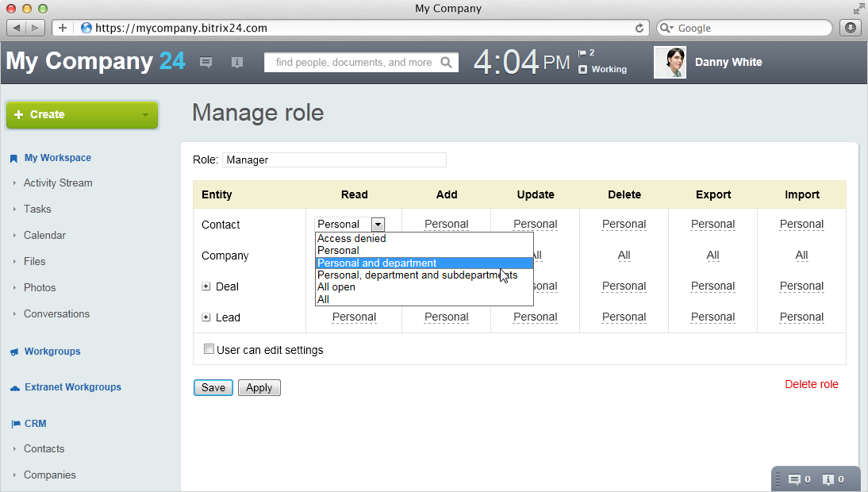
Task: Open Danny White's profile avatar
Action: pyautogui.click(x=670, y=63)
